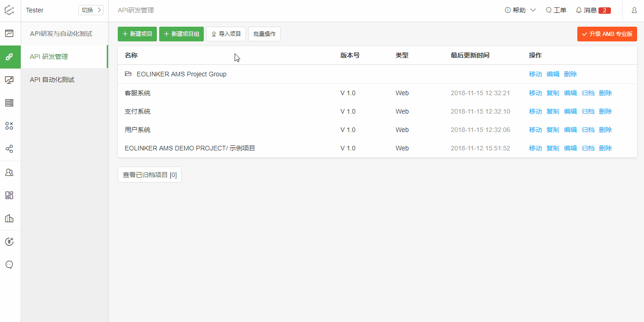The height and width of the screenshot is (322, 644).
Task: Click the EOLINKER logo icon
Action: pyautogui.click(x=9, y=10)
